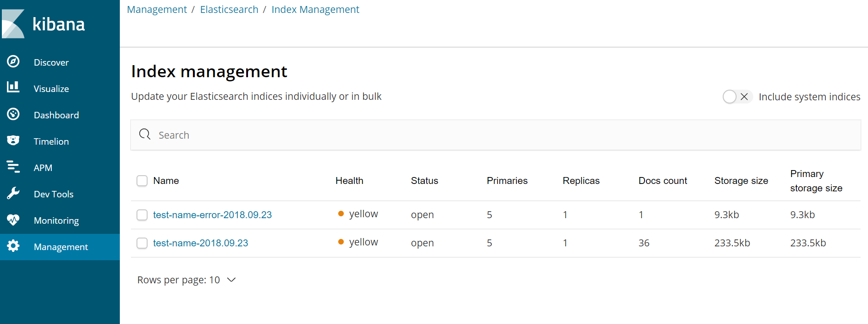Open index test-name-2018.09.23
The width and height of the screenshot is (868, 324).
[x=200, y=243]
